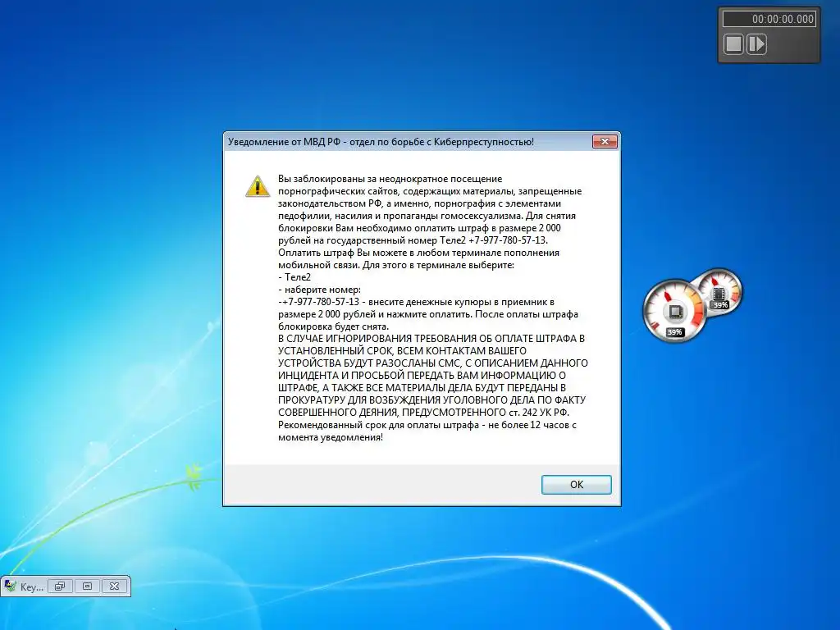The height and width of the screenshot is (630, 840).
Task: Click the Key... window app icon
Action: point(10,586)
